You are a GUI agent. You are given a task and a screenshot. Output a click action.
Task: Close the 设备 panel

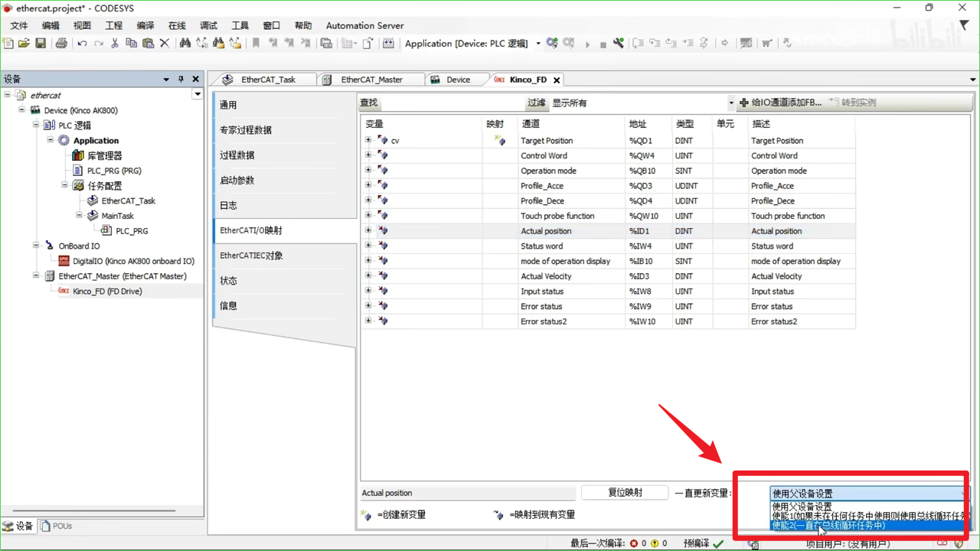(196, 79)
